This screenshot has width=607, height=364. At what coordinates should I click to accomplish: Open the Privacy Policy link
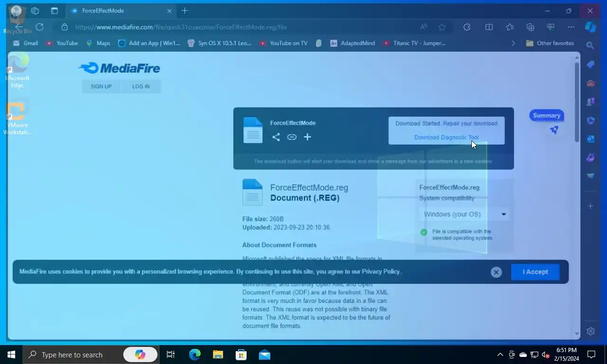[381, 272]
